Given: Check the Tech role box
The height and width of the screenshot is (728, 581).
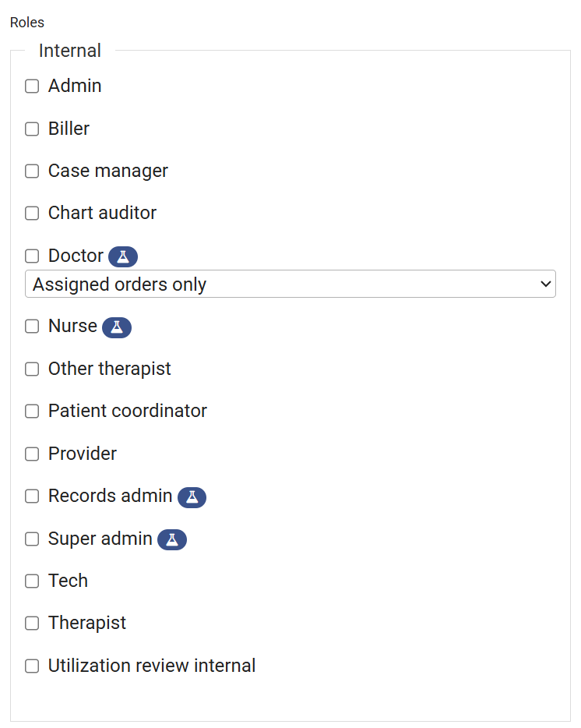Looking at the screenshot, I should [x=32, y=581].
